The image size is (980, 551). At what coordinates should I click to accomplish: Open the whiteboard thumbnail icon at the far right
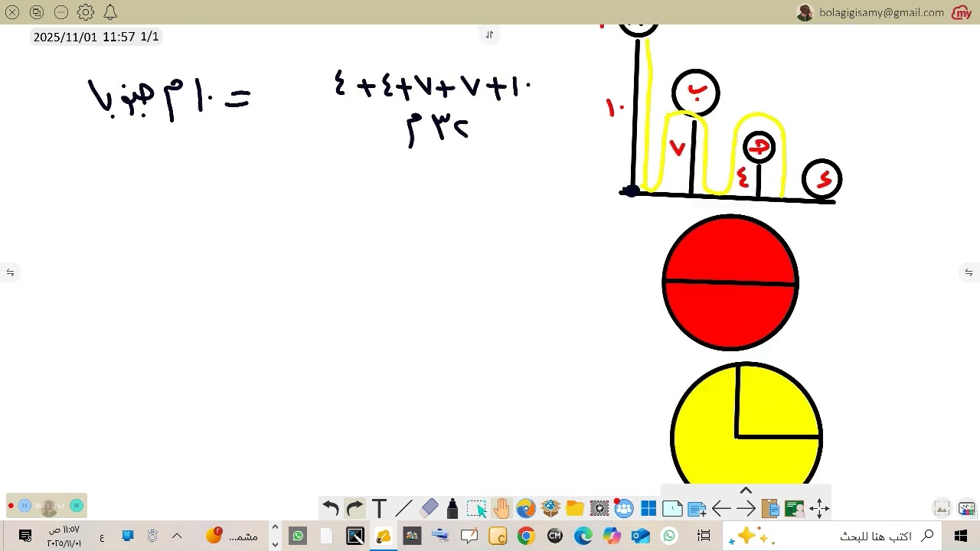point(966,508)
